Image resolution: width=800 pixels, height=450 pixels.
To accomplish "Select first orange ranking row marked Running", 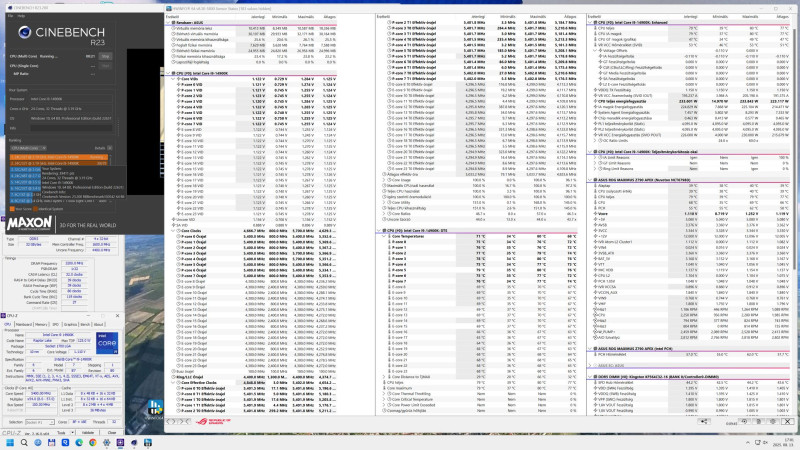I will 59,157.
